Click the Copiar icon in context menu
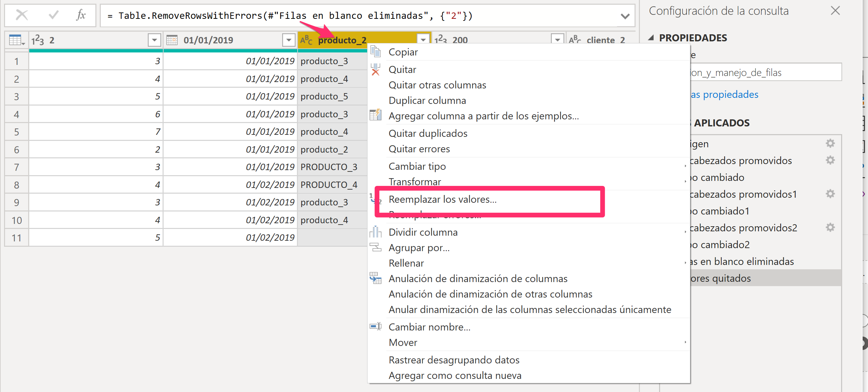 click(375, 52)
